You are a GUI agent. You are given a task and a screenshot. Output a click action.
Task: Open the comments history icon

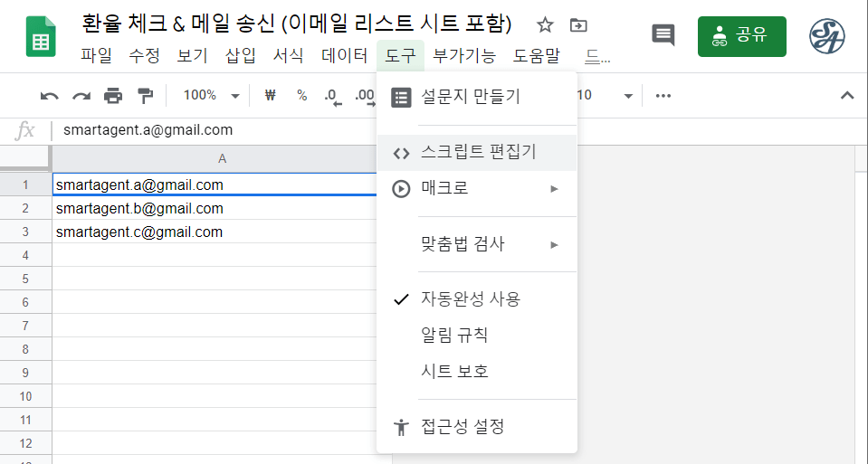pyautogui.click(x=663, y=35)
